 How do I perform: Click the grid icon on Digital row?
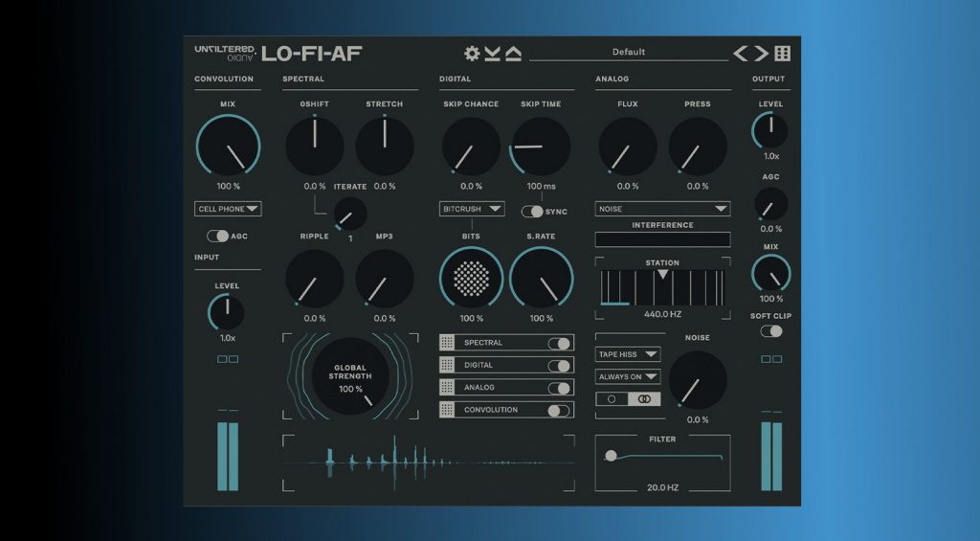(x=447, y=365)
